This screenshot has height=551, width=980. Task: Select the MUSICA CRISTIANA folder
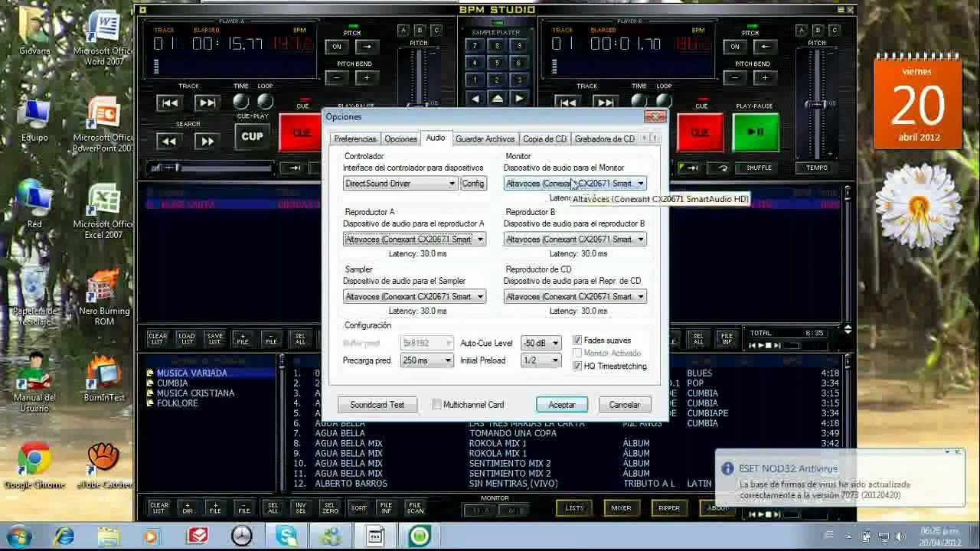(x=195, y=393)
